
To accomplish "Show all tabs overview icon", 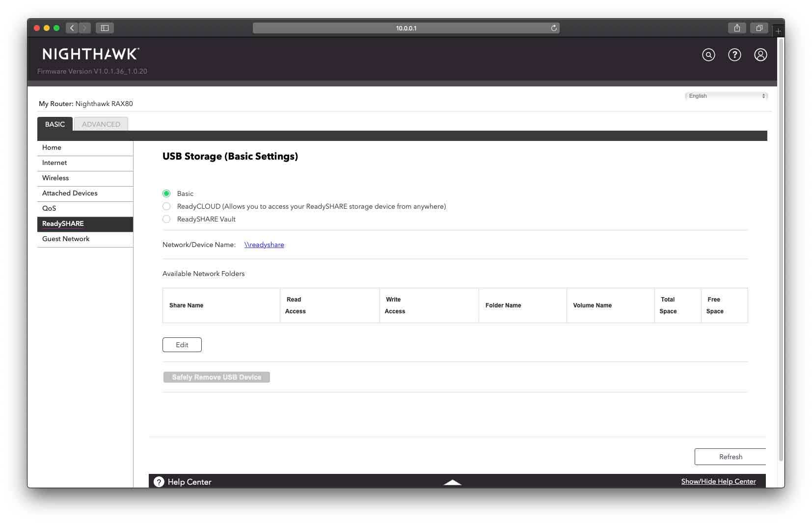I will (x=759, y=28).
